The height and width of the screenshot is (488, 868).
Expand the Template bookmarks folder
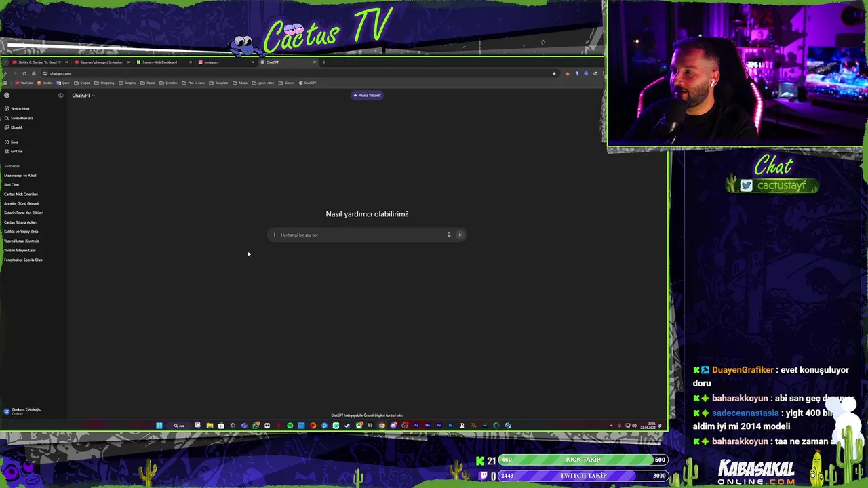coord(218,83)
